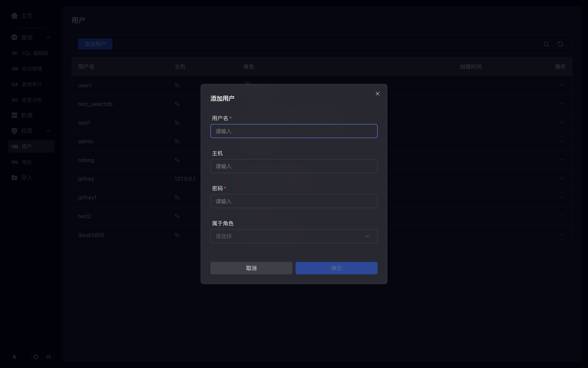The width and height of the screenshot is (588, 368).
Task: Click the 创建时间 column header
Action: [x=471, y=67]
